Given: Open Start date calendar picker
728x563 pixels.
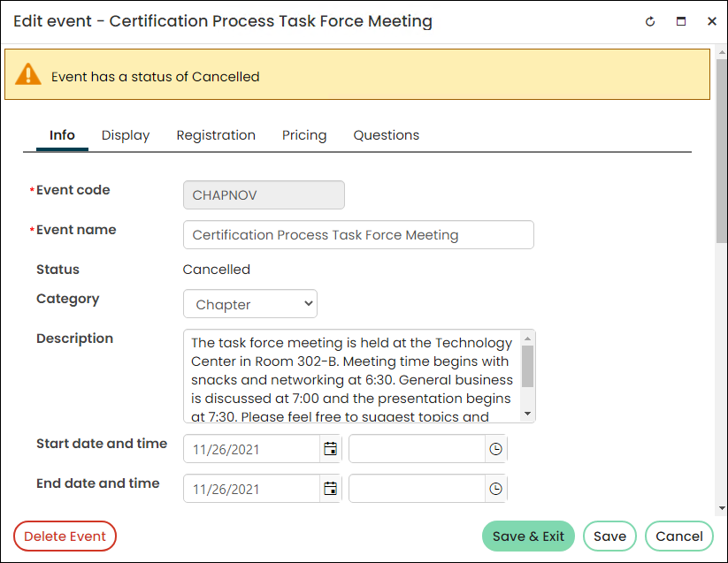Looking at the screenshot, I should click(331, 449).
